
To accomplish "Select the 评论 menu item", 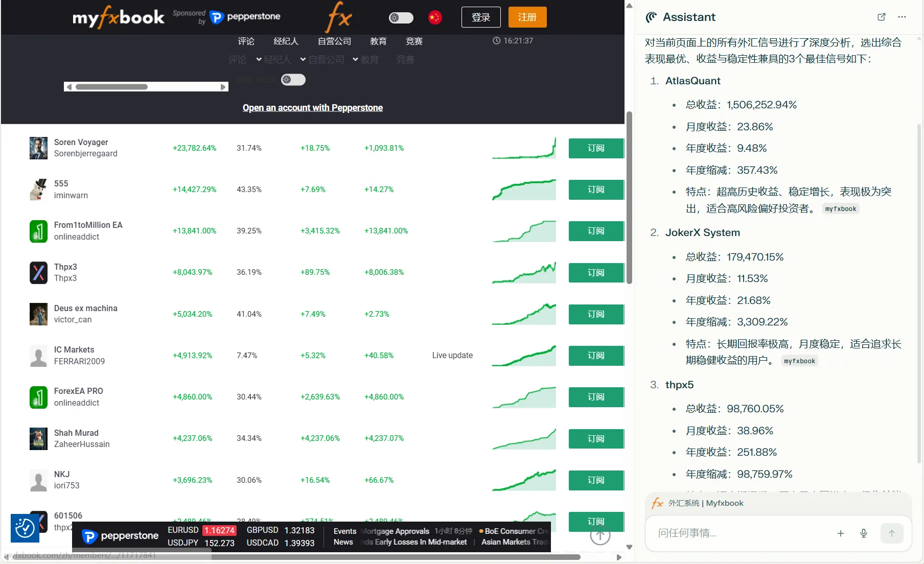I will click(x=246, y=41).
